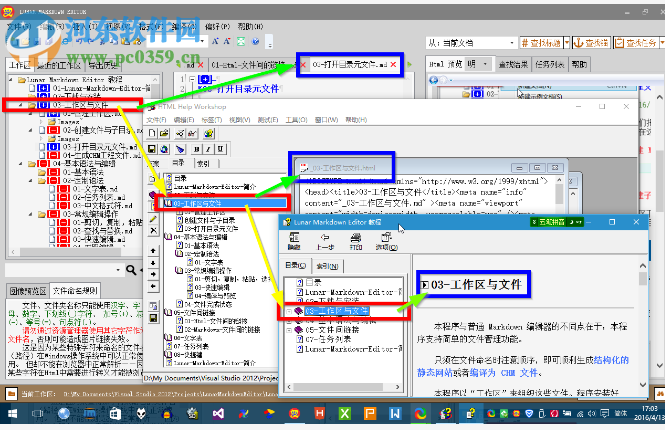
Task: Click the pencil edit icon in Workshop sidebar
Action: click(153, 219)
